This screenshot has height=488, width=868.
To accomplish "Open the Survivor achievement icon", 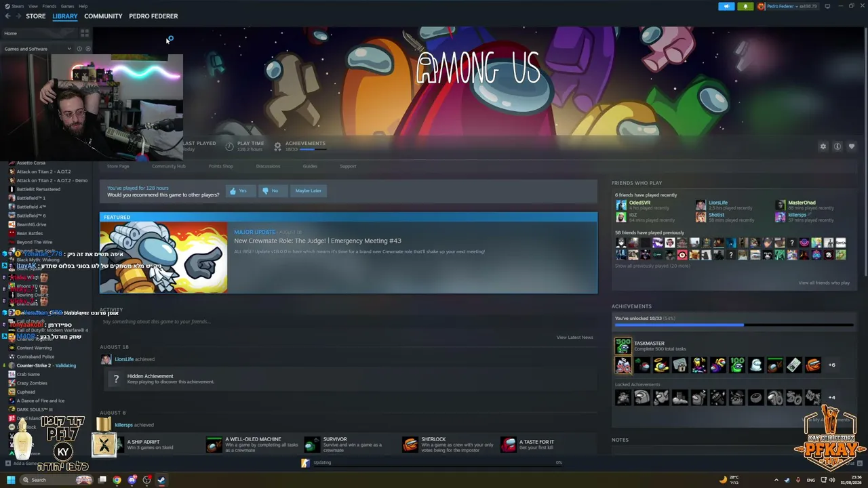I will [x=312, y=445].
